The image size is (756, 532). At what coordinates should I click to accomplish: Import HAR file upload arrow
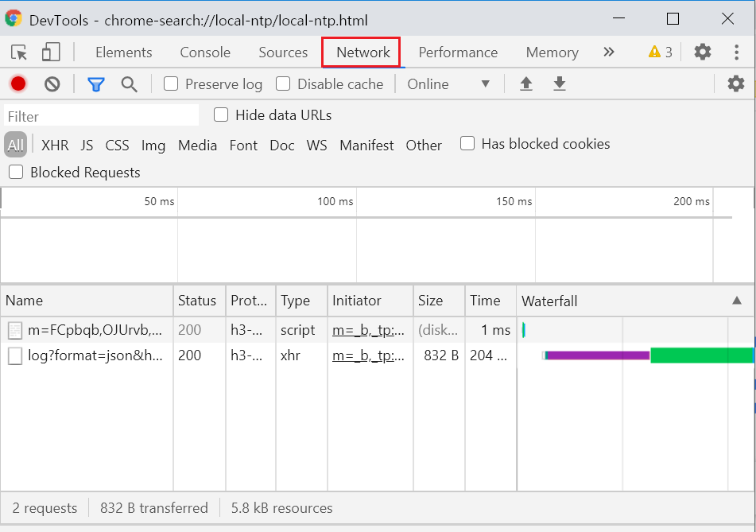[526, 84]
